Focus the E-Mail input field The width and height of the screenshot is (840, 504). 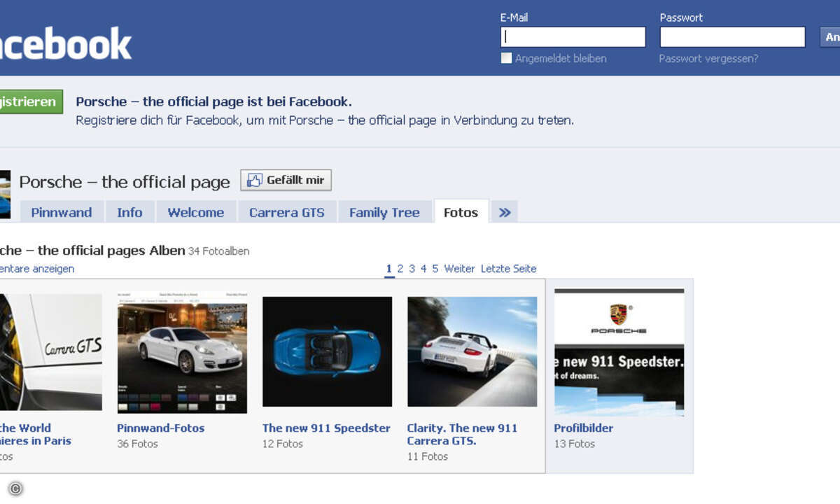tap(573, 37)
